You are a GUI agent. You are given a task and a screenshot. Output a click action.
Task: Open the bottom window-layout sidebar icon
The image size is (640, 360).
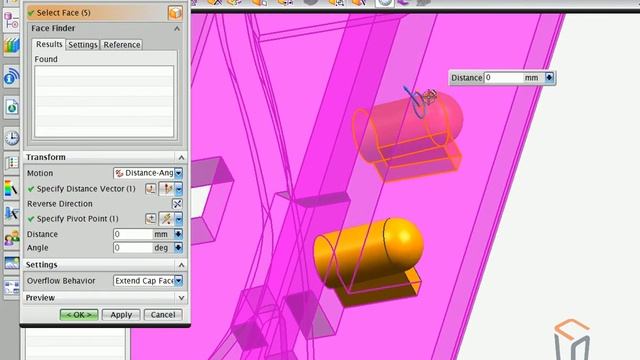coord(11,287)
